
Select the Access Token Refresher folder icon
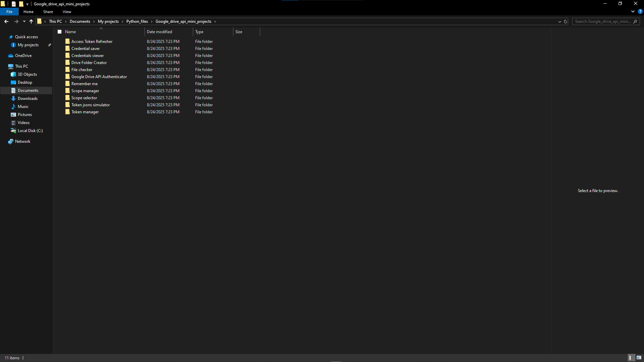click(x=67, y=42)
